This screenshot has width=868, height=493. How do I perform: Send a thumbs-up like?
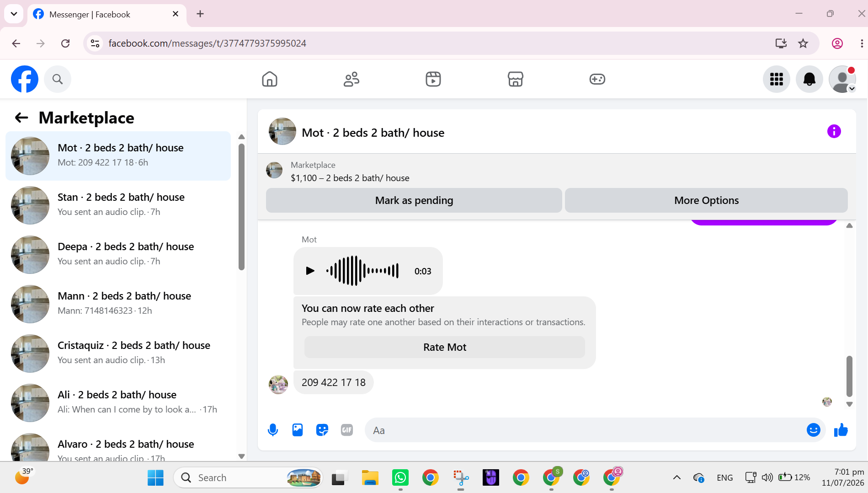click(841, 430)
